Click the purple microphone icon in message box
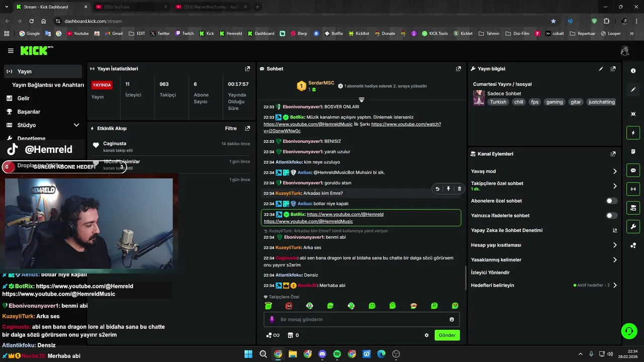Screen dimensions: 644x362 coord(272,319)
